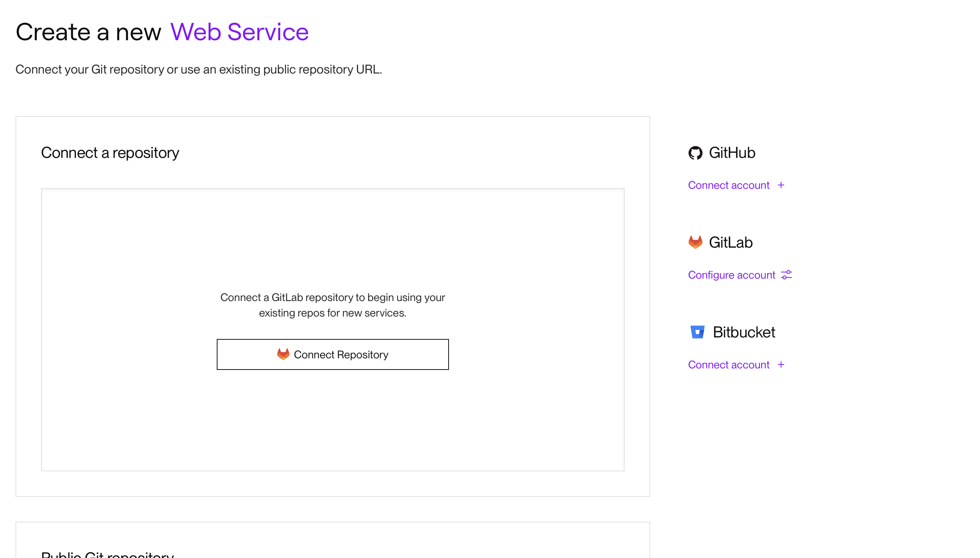Image resolution: width=980 pixels, height=558 pixels.
Task: Click the Connect Repository button
Action: click(332, 354)
